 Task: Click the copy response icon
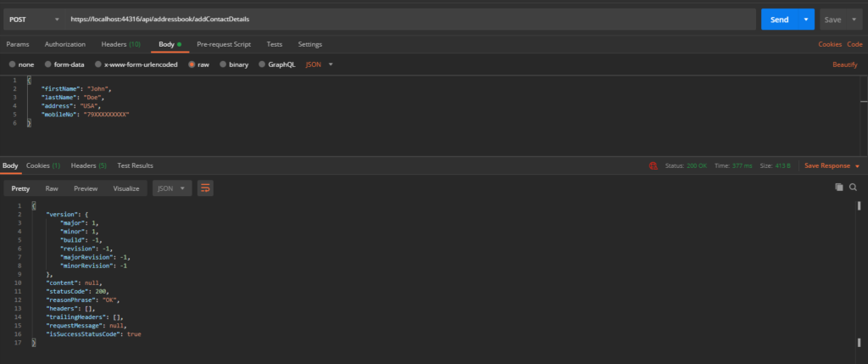coord(839,188)
